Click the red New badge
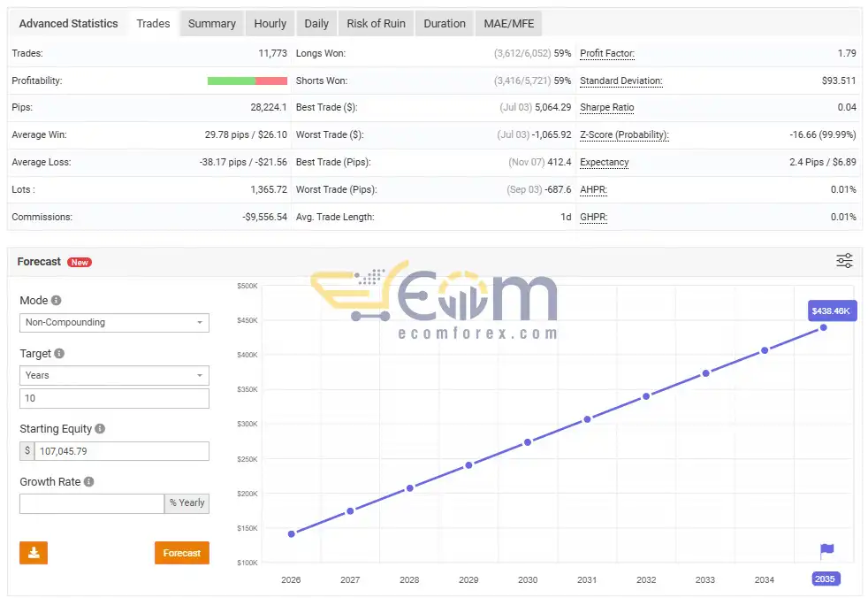Screen dimensions: 868x598 80,262
